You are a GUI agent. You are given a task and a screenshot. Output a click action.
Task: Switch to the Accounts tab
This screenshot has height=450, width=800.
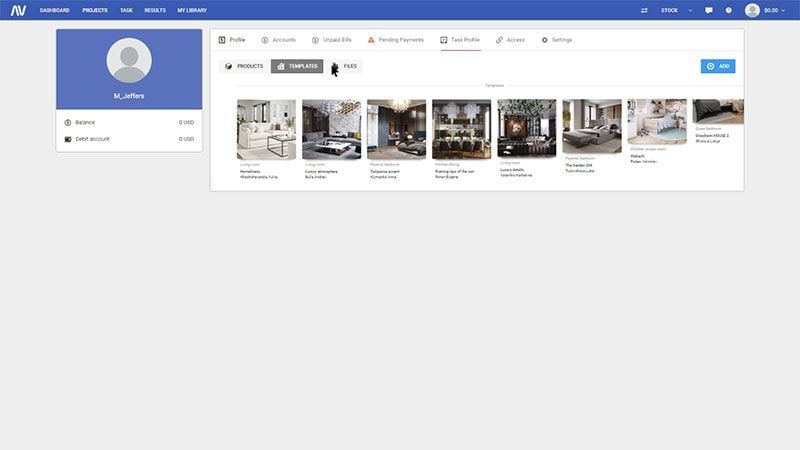click(x=279, y=40)
